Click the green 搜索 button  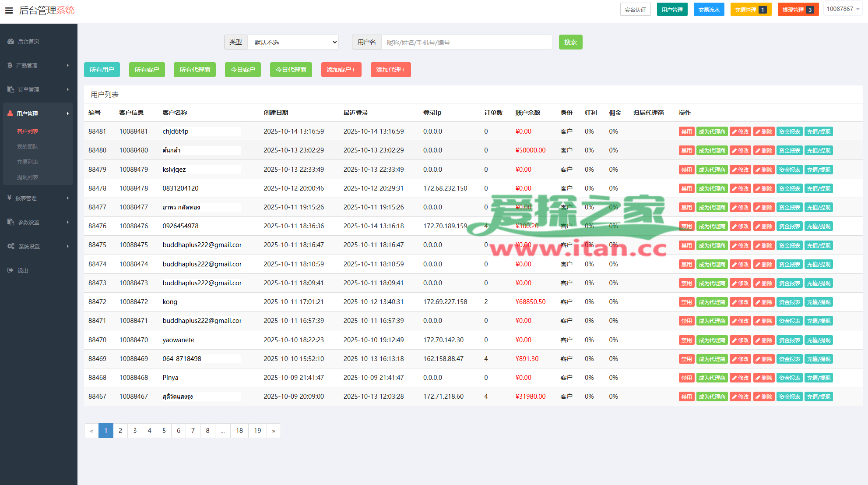570,42
